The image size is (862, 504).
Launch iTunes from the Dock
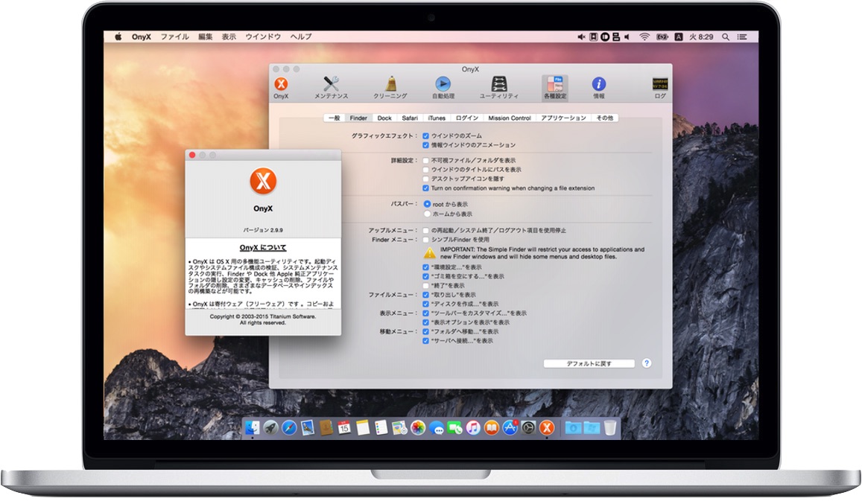click(473, 427)
